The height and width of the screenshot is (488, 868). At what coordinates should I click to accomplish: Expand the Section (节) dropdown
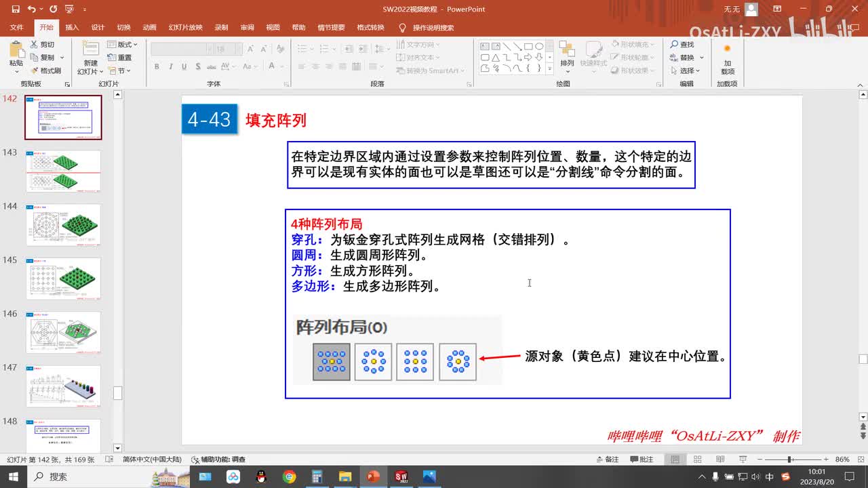click(x=120, y=70)
